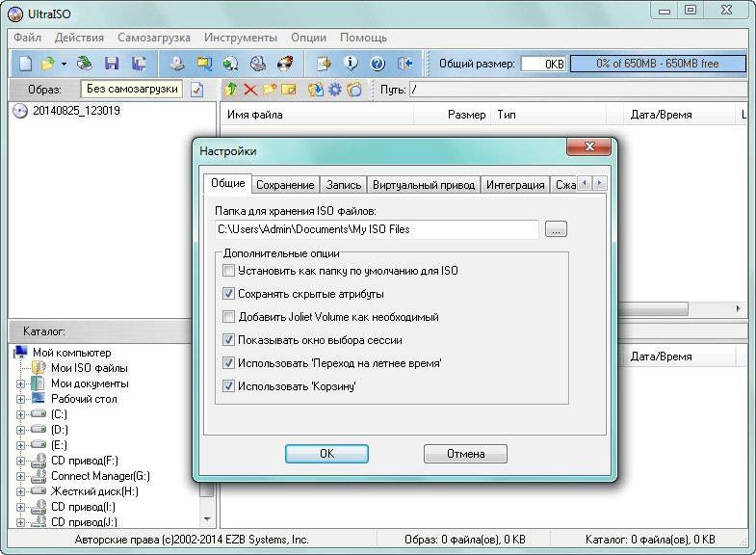The width and height of the screenshot is (756, 555).
Task: Open the 'Опции' menu
Action: [x=308, y=38]
